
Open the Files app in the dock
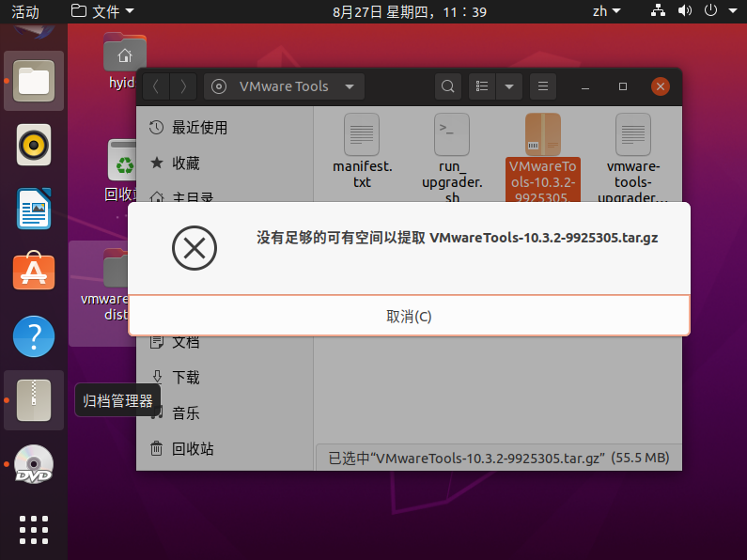point(34,81)
